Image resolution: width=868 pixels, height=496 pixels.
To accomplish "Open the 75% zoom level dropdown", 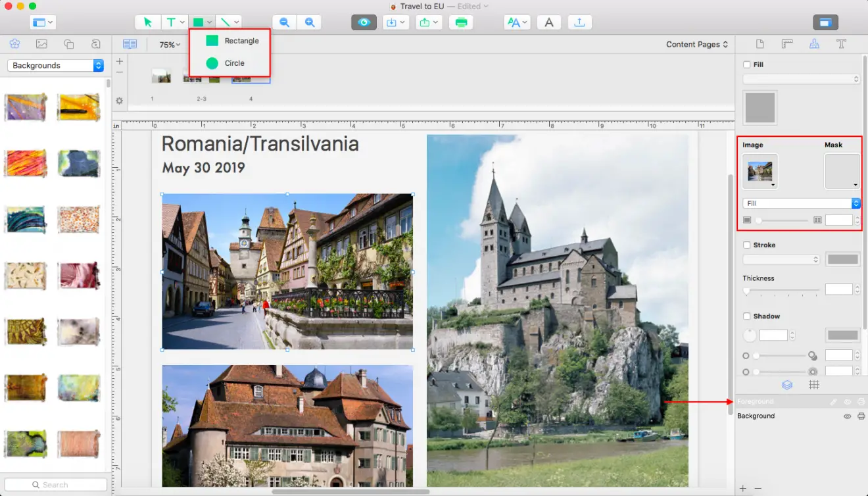I will pos(168,44).
